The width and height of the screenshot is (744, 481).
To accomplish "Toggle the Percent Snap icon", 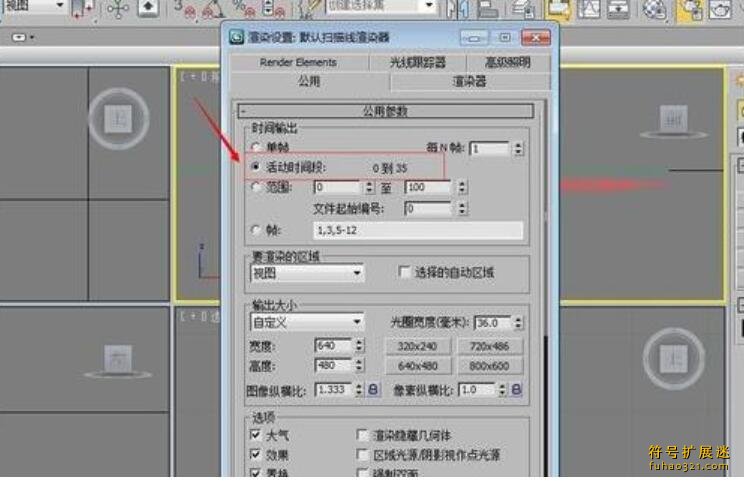I will (x=243, y=9).
